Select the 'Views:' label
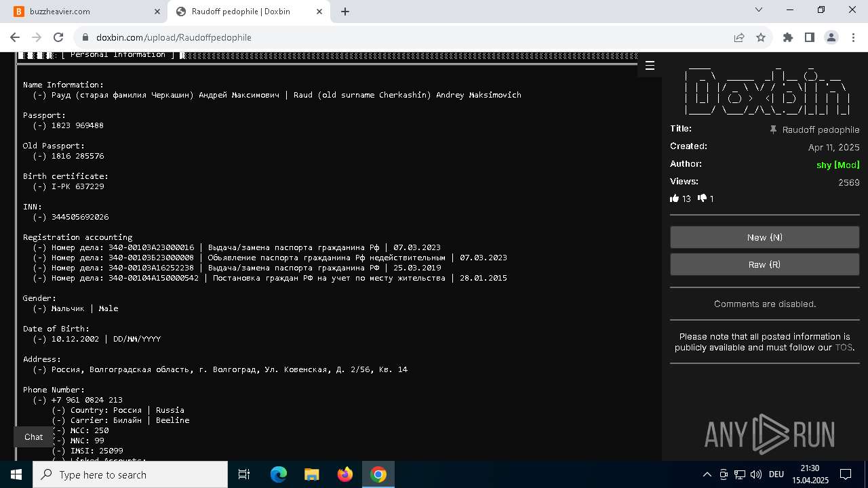868x488 pixels. point(684,181)
